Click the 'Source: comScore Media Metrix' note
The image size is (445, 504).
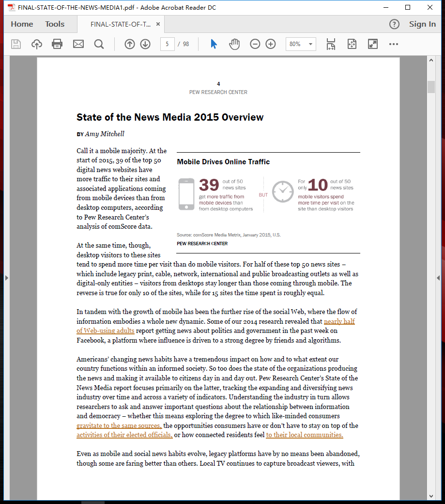[229, 235]
